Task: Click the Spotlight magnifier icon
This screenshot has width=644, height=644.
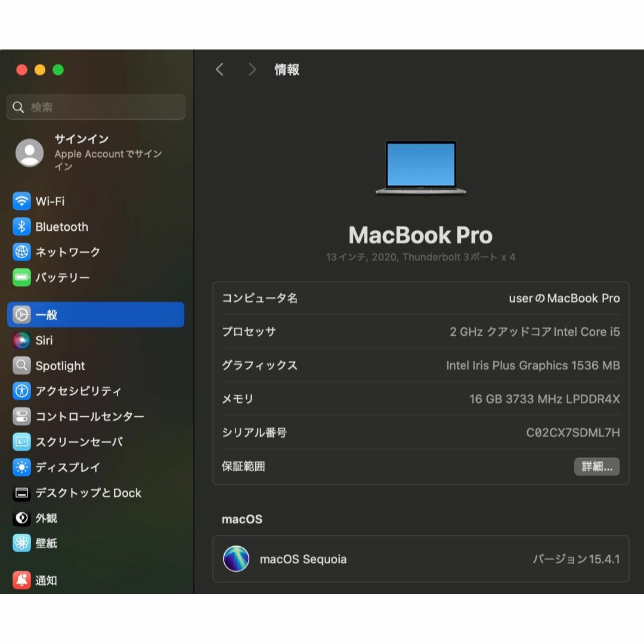Action: (21, 366)
